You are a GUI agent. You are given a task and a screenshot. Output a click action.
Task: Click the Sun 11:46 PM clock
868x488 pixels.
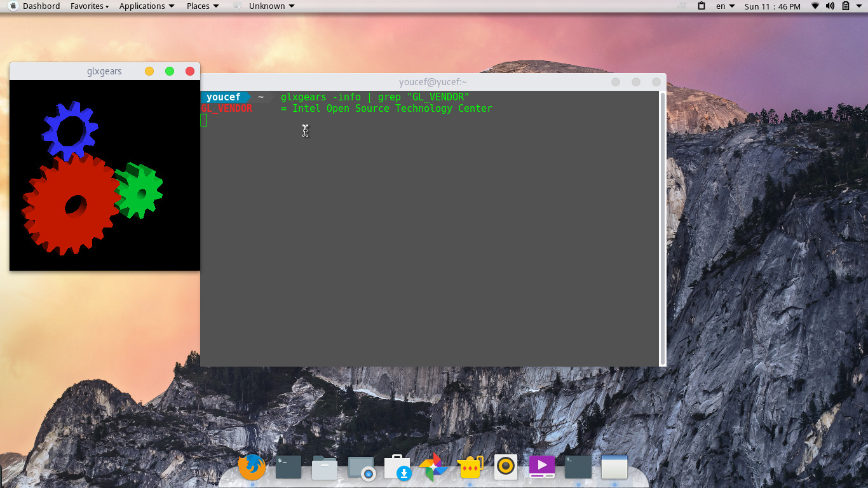click(772, 6)
